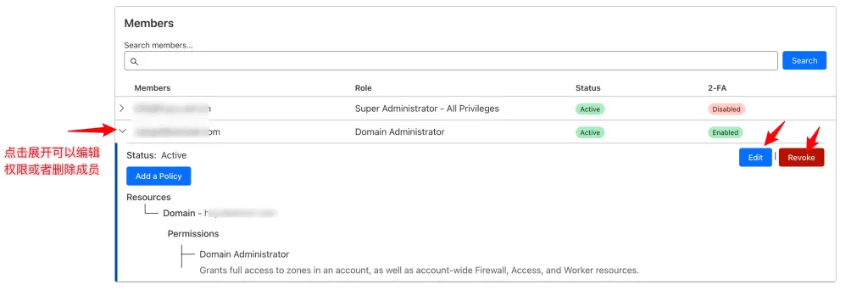Revoke the Domain Administrator member
Image resolution: width=868 pixels, height=307 pixels.
coord(801,158)
